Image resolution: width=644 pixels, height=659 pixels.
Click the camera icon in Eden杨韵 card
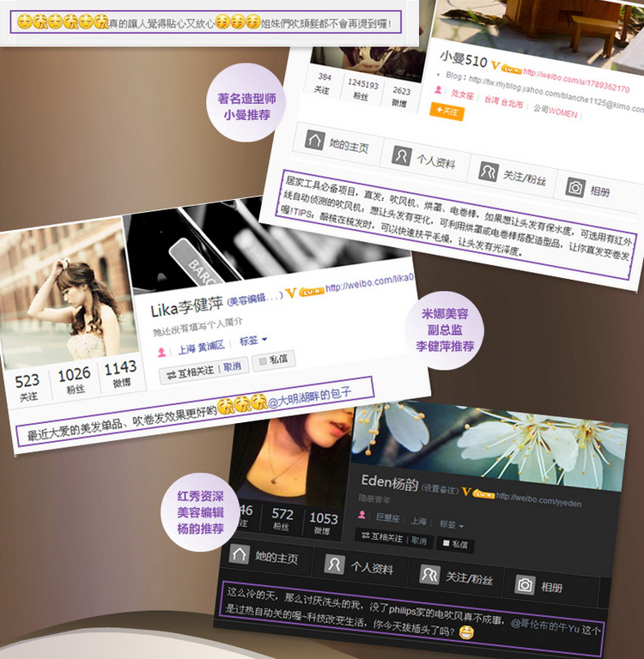(x=525, y=585)
